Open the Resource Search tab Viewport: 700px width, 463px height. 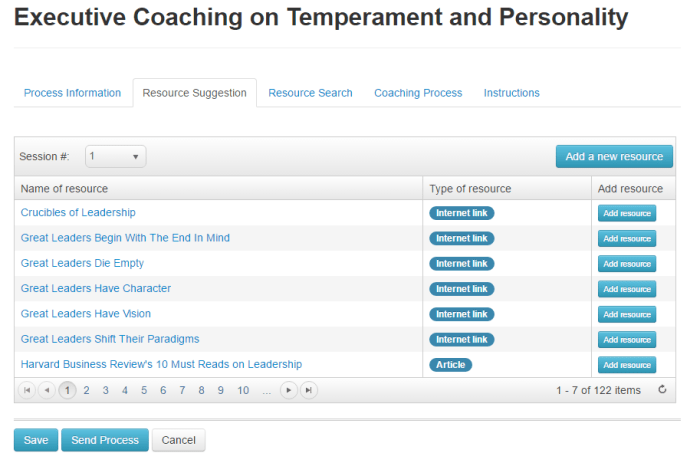[310, 93]
